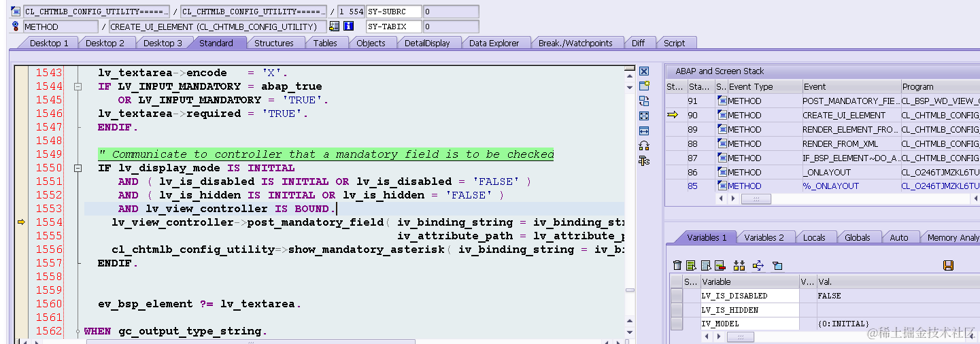Click the yellow arrow marker on stack row 90

click(x=673, y=115)
